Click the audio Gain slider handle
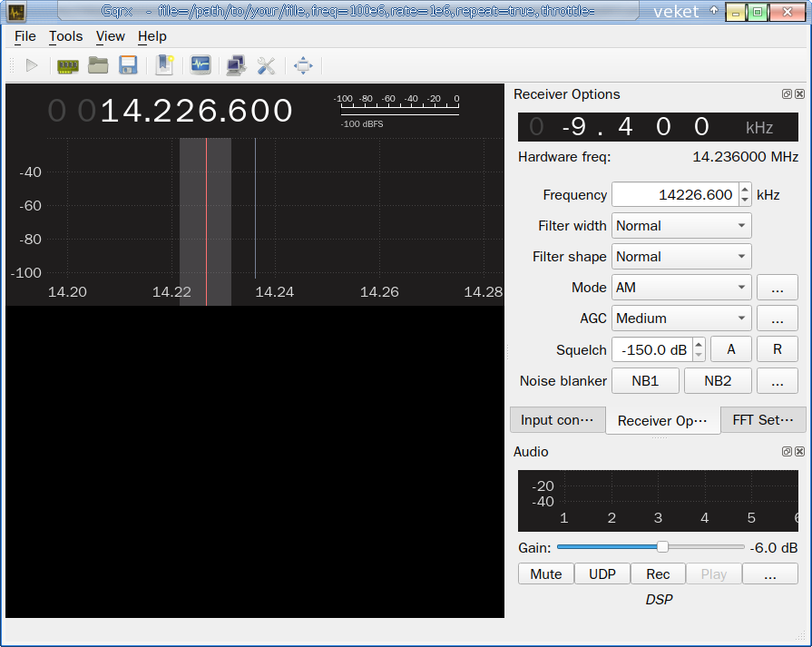This screenshot has height=647, width=812. pos(662,546)
